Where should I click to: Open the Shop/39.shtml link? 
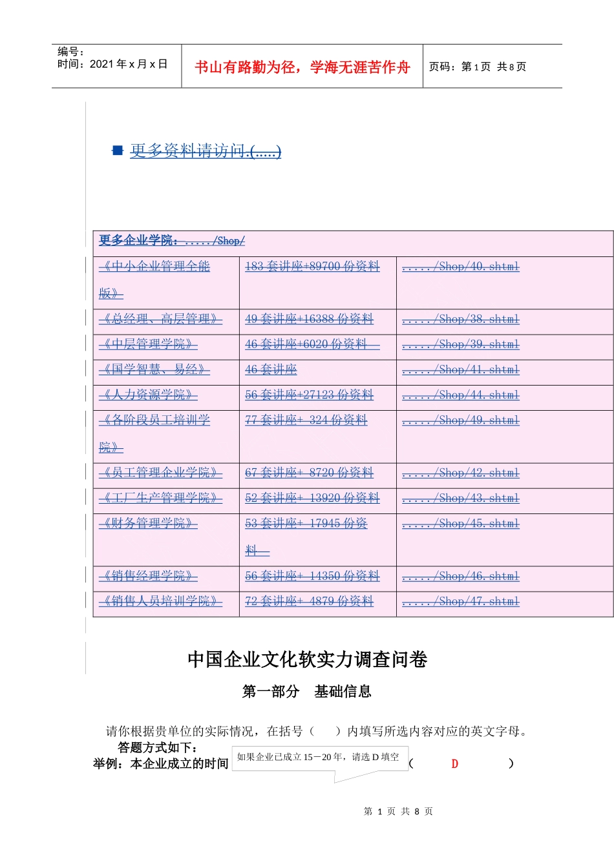461,344
